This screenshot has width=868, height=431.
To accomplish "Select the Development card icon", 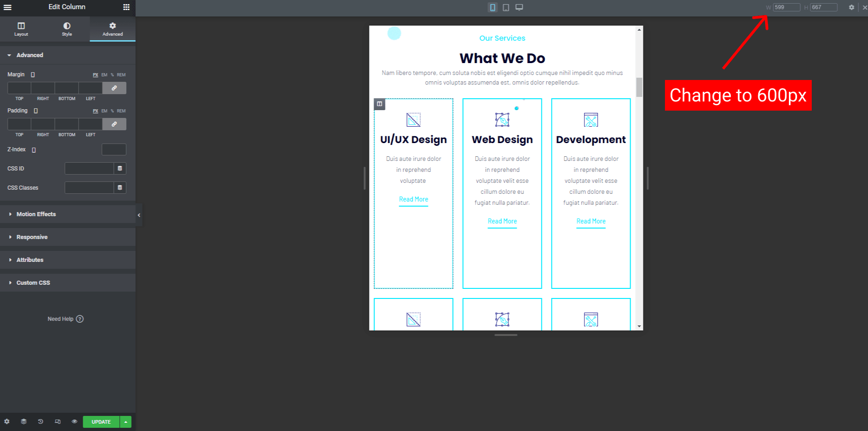I will tap(591, 120).
